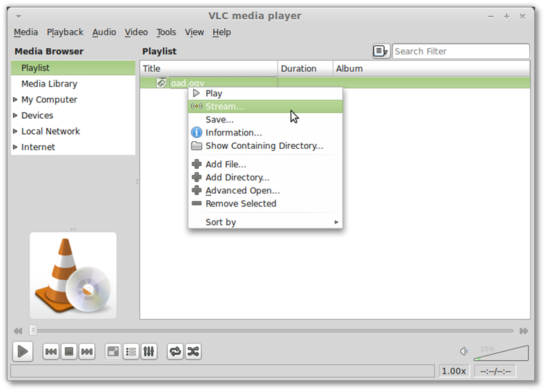Choose Add File... in context menu
The width and height of the screenshot is (546, 392).
[265, 164]
